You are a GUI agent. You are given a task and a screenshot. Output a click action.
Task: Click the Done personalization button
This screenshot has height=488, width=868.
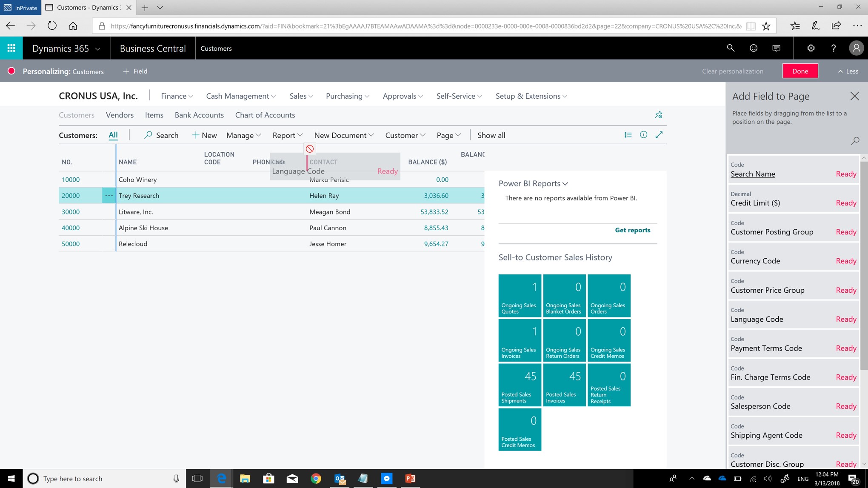(800, 71)
